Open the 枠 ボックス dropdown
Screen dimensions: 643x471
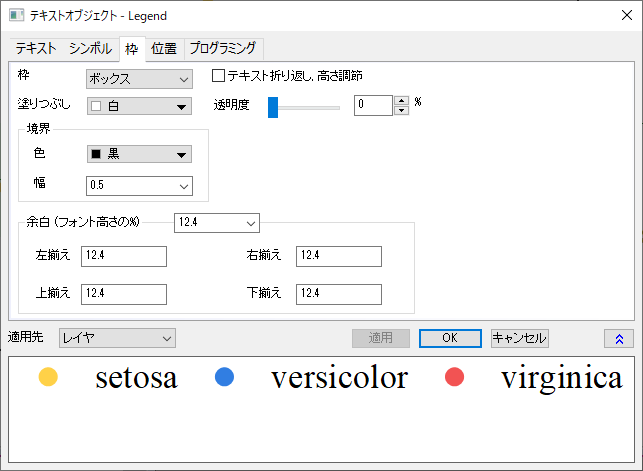tap(139, 79)
